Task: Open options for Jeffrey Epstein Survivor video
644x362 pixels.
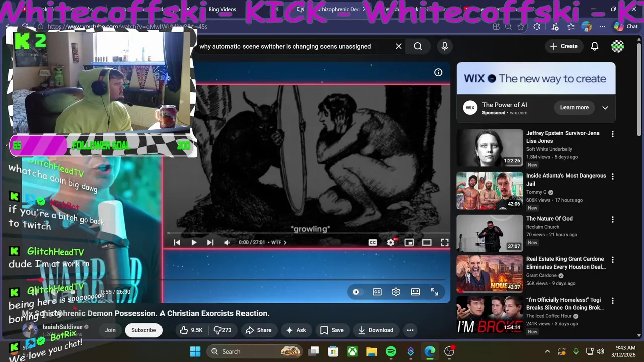Action: 612,134
